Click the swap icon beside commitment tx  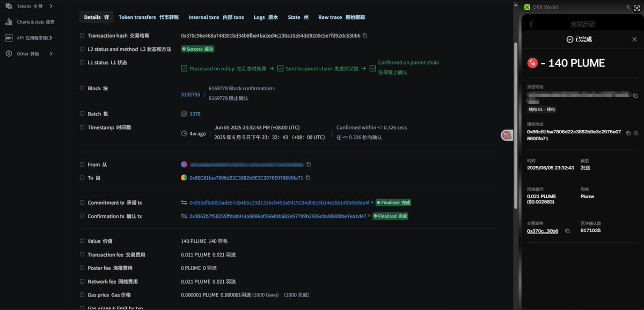tap(184, 203)
